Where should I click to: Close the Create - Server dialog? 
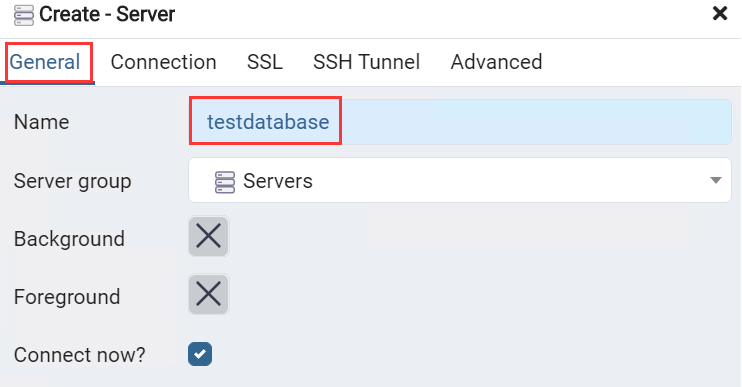[x=720, y=13]
